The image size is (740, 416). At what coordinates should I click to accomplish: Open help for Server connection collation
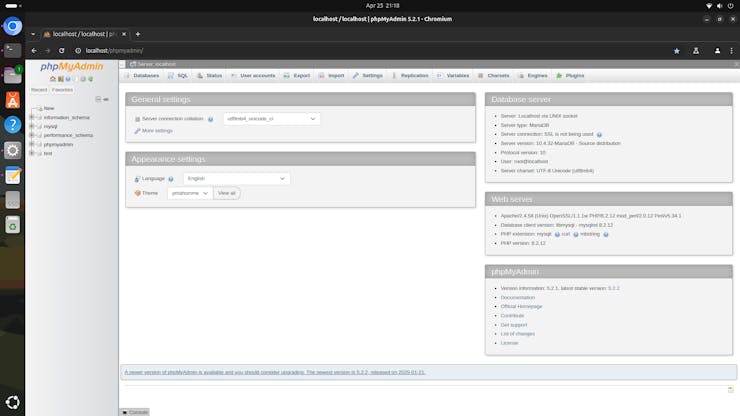click(x=210, y=119)
